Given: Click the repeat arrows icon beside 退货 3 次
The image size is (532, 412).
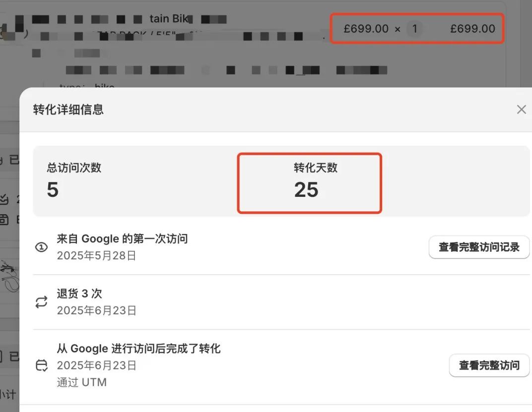Looking at the screenshot, I should point(42,301).
